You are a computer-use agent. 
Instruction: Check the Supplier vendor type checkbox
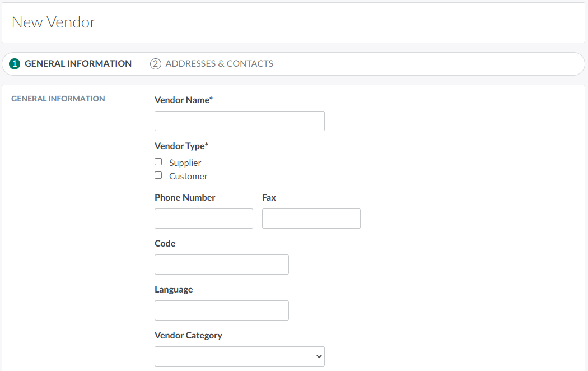coord(158,162)
